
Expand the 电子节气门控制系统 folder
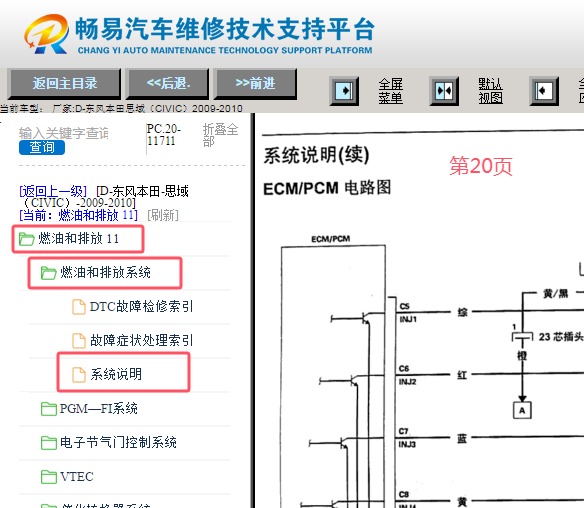click(118, 442)
